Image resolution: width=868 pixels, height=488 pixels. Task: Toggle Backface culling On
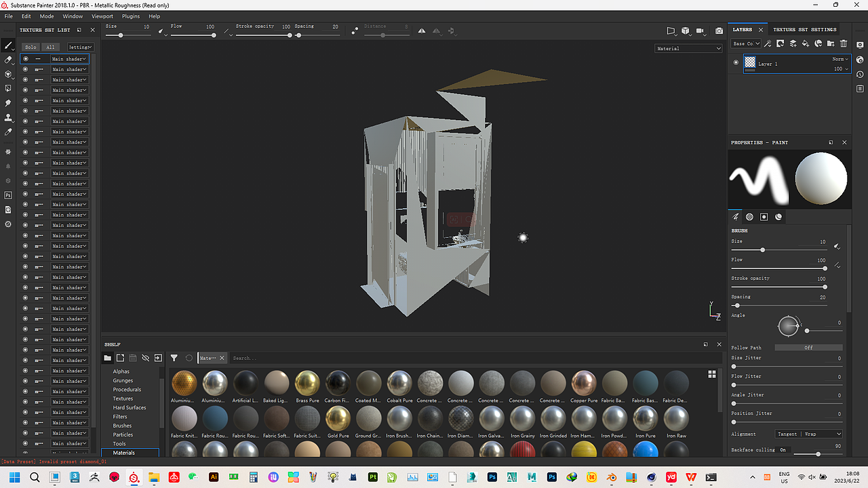pos(783,450)
